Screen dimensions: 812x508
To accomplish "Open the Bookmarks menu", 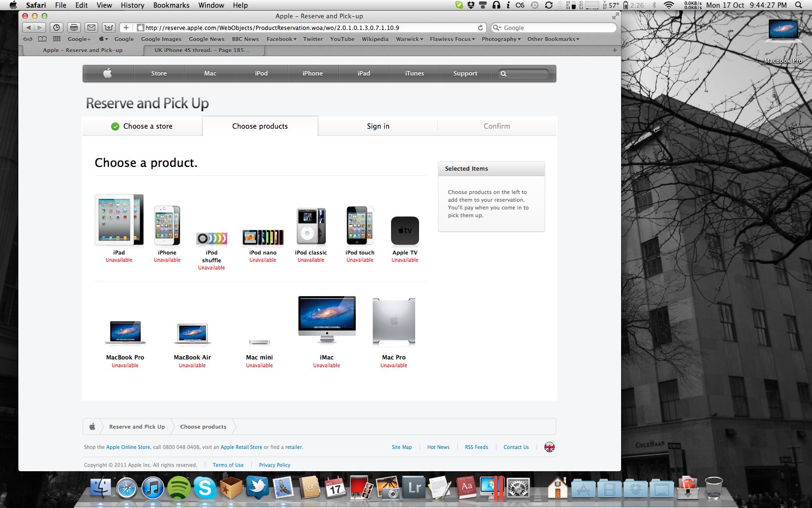I will pyautogui.click(x=171, y=5).
